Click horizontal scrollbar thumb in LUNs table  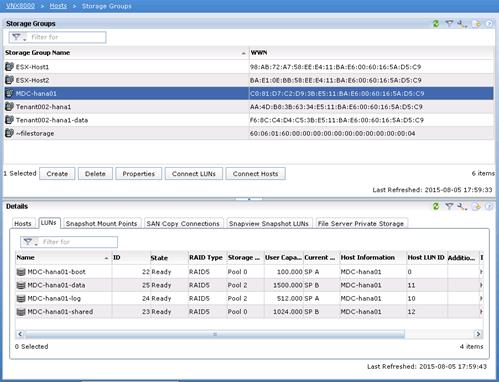coord(215,334)
